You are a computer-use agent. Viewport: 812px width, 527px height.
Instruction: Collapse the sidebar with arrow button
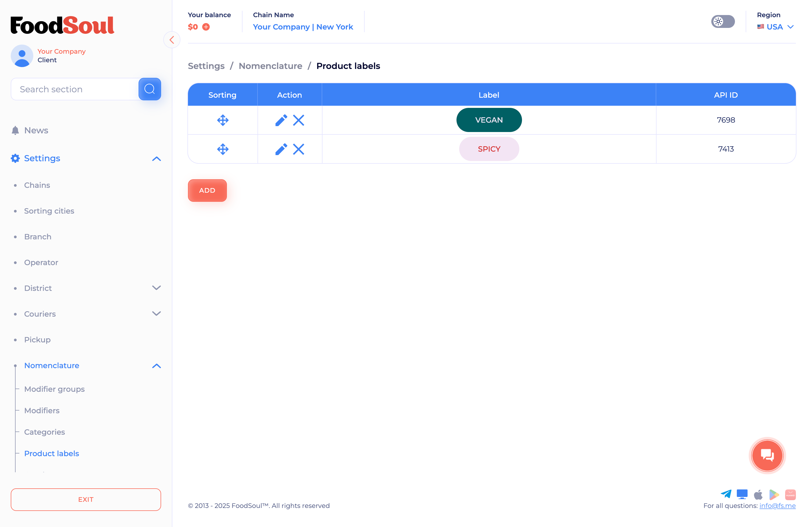pyautogui.click(x=172, y=40)
